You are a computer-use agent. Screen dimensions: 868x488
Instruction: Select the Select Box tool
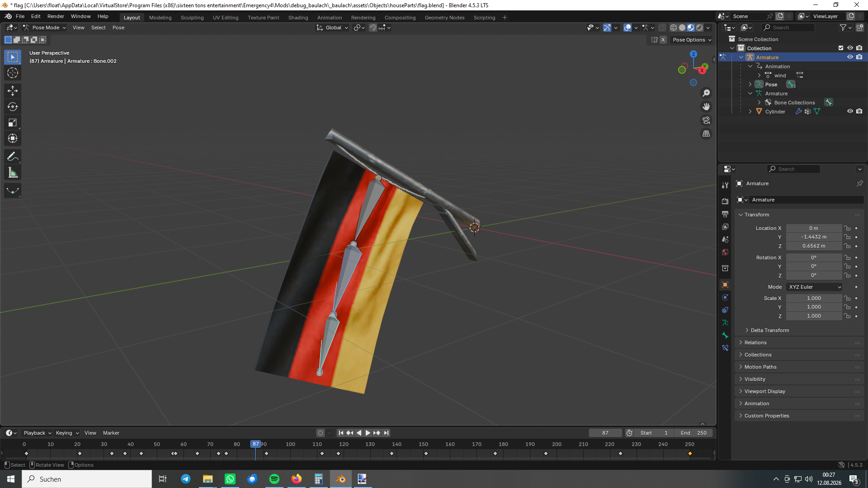pyautogui.click(x=13, y=57)
